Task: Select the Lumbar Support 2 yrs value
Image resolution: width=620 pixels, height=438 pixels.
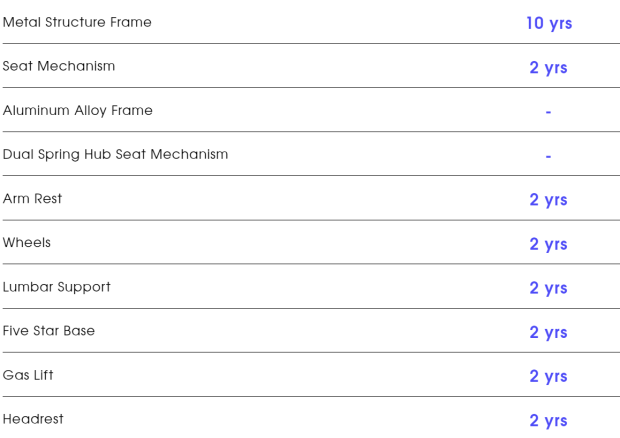Action: tap(548, 288)
